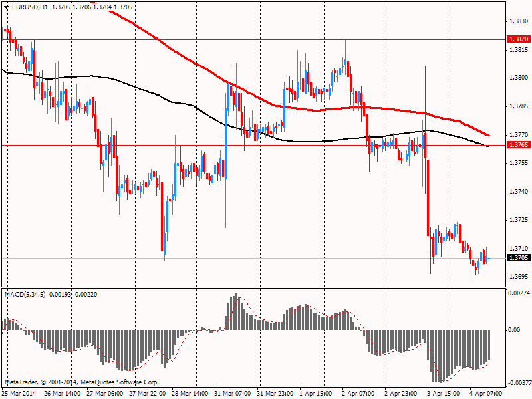This screenshot has height=399, width=532.
Task: Click the chart menu arrow beside EURUSD,H1
Action: click(7, 7)
